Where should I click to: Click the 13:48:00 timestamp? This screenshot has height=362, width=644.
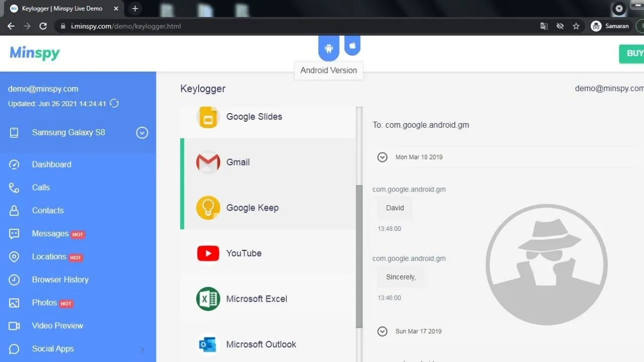click(x=389, y=229)
